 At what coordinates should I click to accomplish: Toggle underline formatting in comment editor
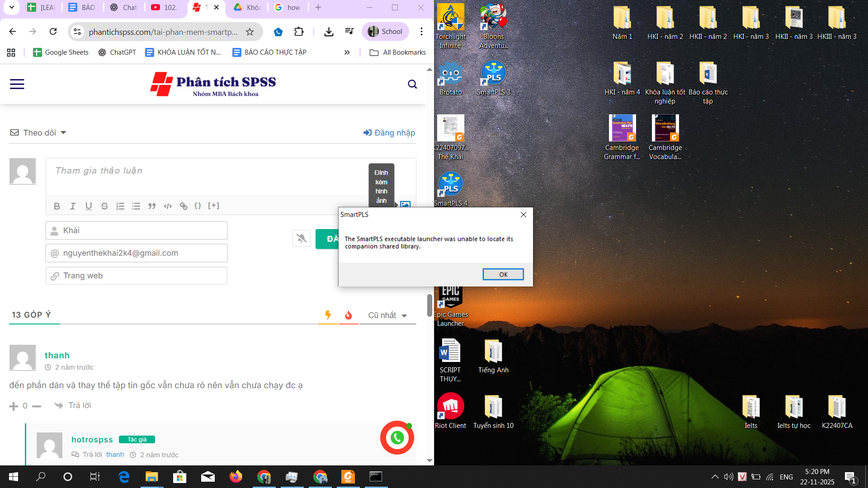pos(89,206)
